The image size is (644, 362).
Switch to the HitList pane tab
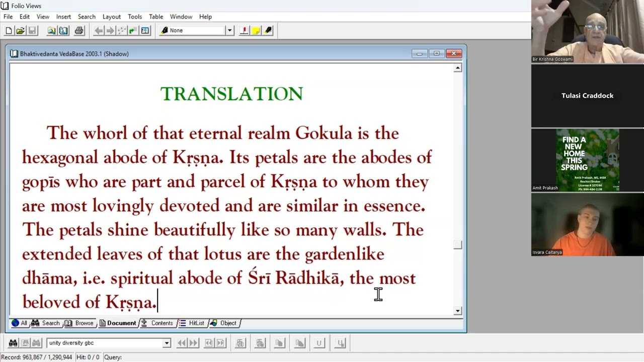click(x=192, y=323)
